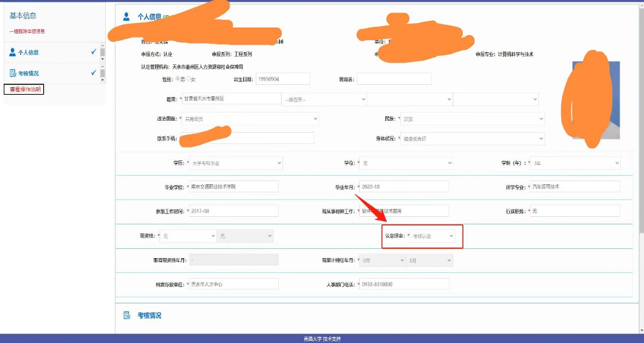Expand the 身体状况 health status dropdown
The height and width of the screenshot is (343, 644).
point(471,139)
